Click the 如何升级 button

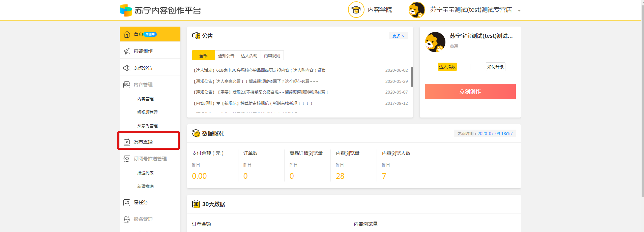tap(495, 67)
